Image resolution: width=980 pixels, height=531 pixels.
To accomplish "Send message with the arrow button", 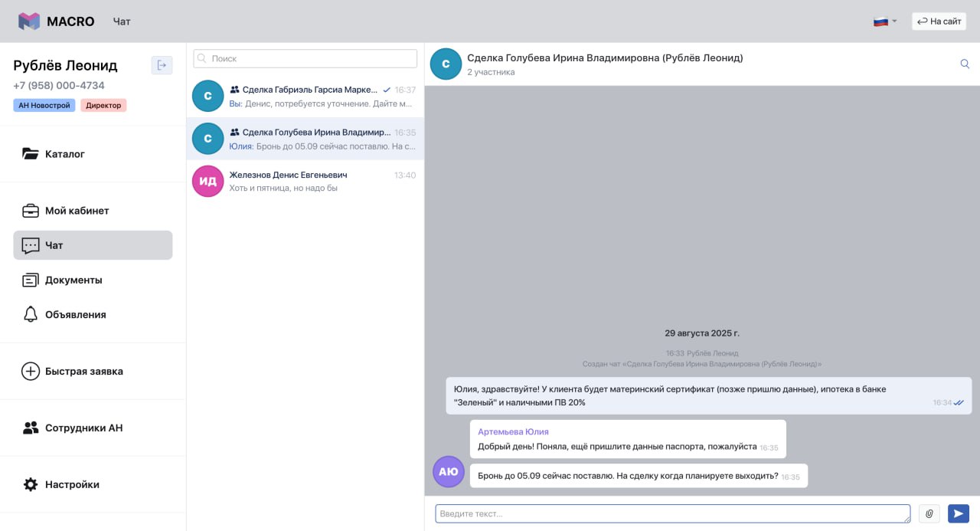I will pyautogui.click(x=958, y=513).
